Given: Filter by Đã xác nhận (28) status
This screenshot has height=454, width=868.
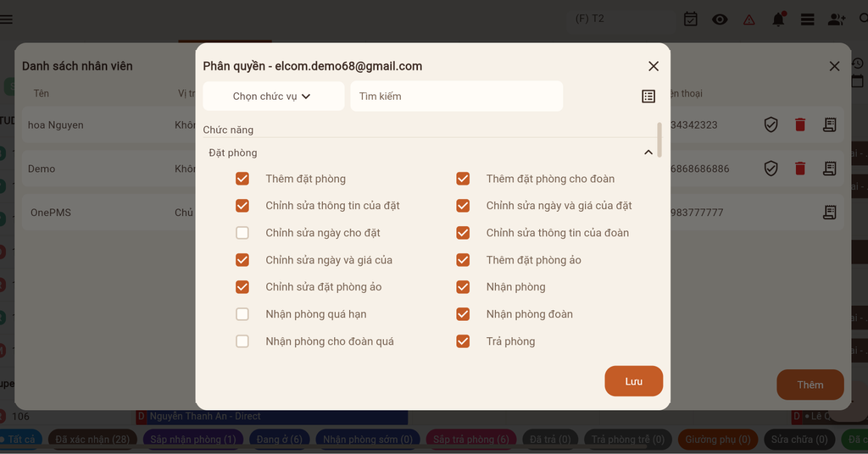Looking at the screenshot, I should pos(92,440).
